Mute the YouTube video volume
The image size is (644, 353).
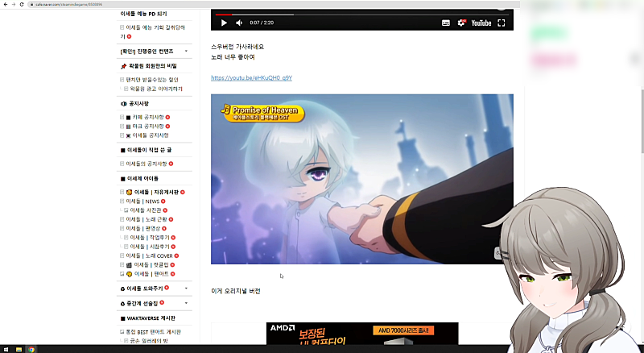[x=239, y=23]
